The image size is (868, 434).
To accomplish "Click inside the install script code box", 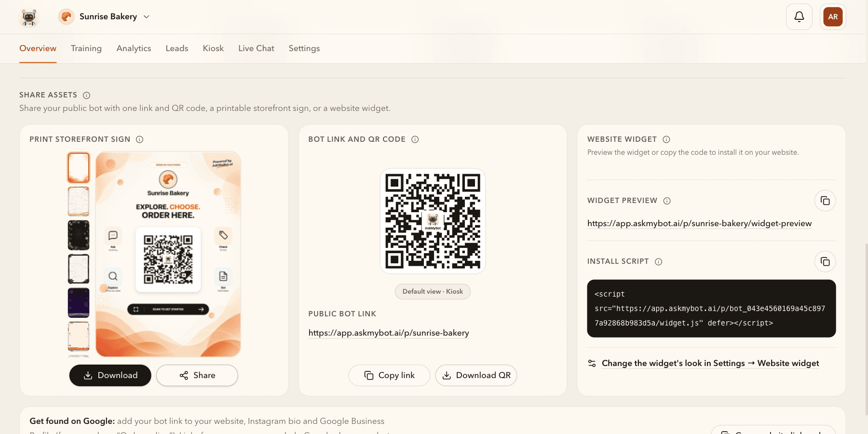I will tap(711, 308).
